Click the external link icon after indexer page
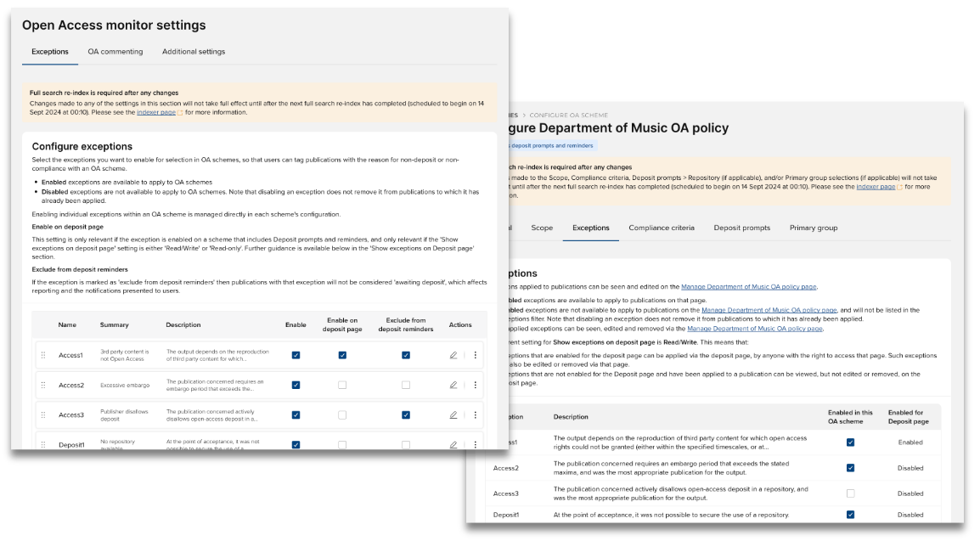The image size is (980, 541). [x=180, y=112]
